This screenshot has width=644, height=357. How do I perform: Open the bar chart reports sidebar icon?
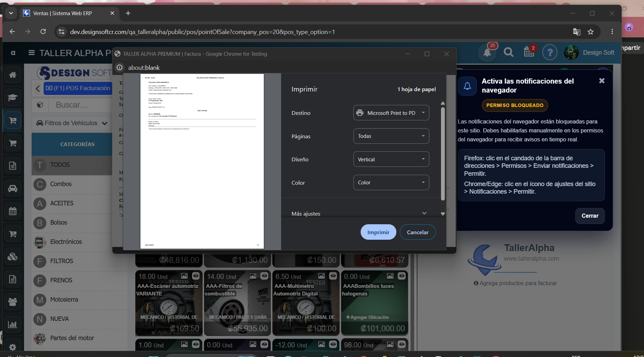13,324
